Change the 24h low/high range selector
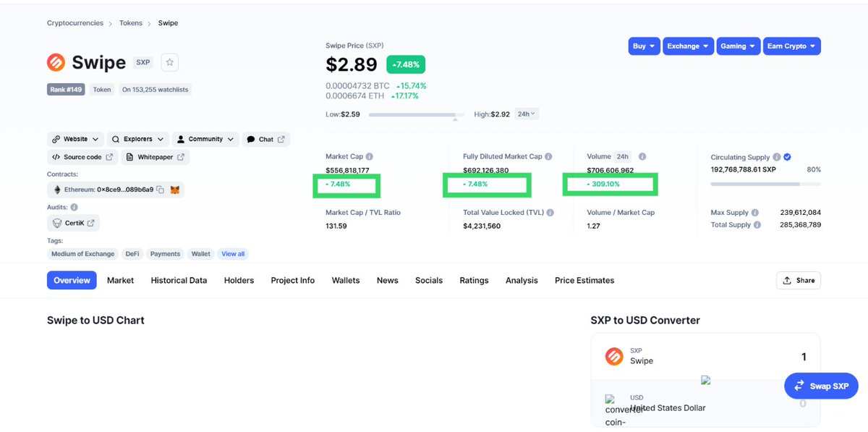868x432 pixels. 526,114
